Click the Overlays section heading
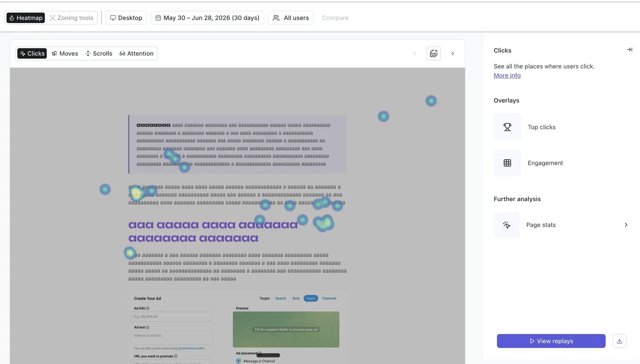 click(x=506, y=101)
